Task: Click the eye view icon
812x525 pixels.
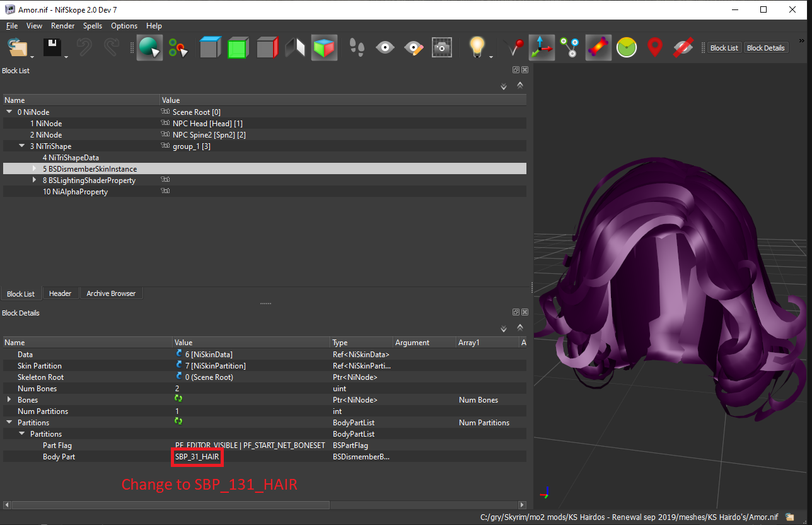Action: point(385,48)
